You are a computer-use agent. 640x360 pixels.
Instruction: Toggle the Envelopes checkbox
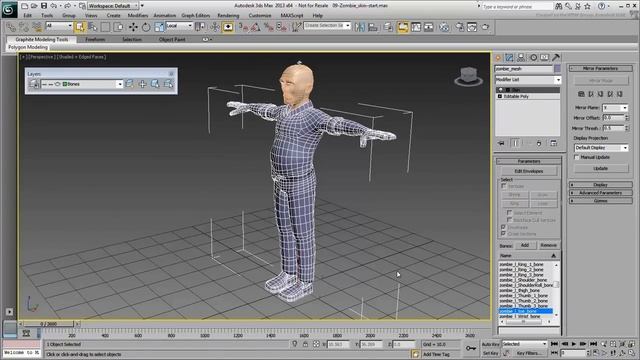[x=504, y=227]
